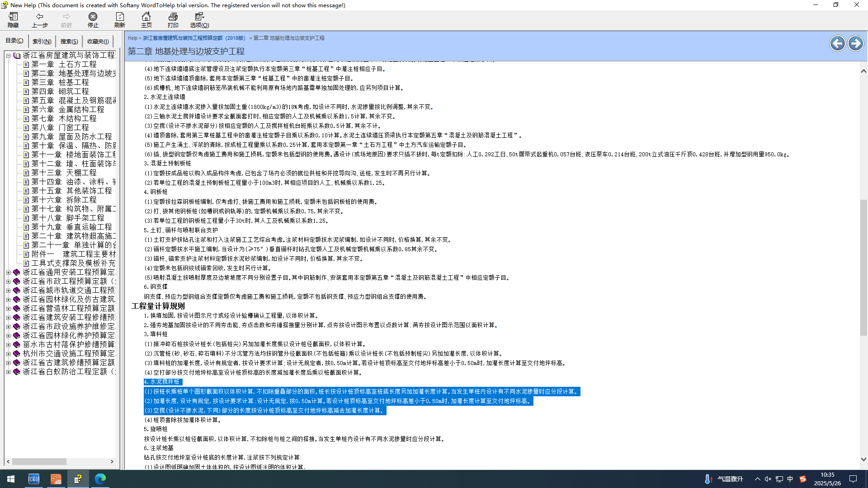Image resolution: width=868 pixels, height=488 pixels.
Task: Expand the 杭州市交通设施工程预算定 book
Action: 8,354
